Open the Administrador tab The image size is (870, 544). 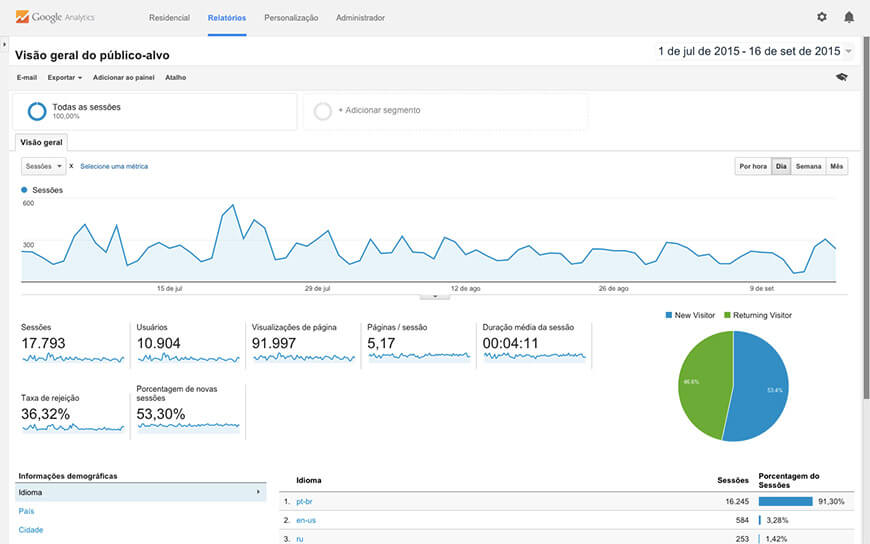(x=360, y=18)
